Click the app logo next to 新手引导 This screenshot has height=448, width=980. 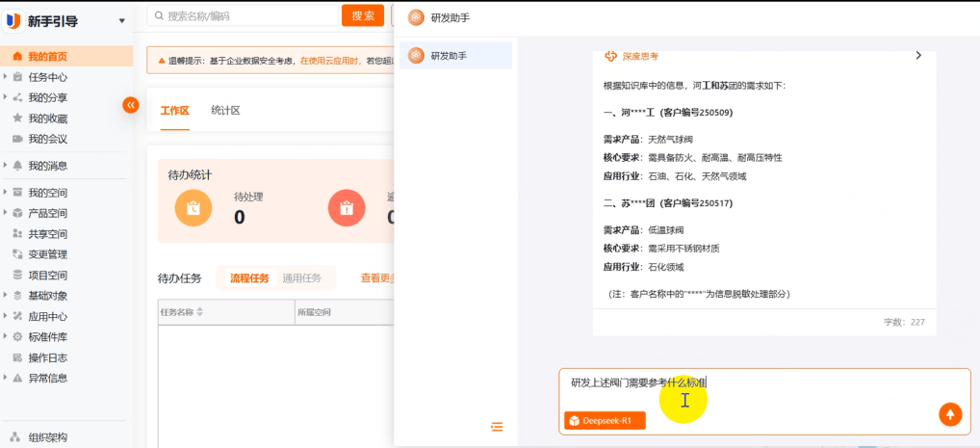tap(13, 21)
